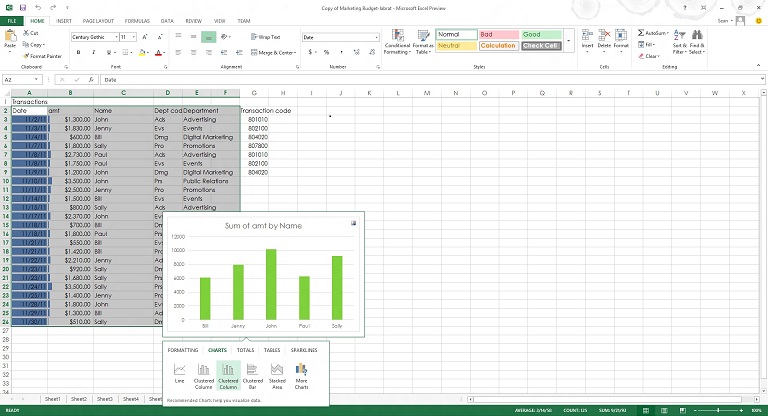
Task: Click the Decrease Indent icon
Action: (x=224, y=52)
